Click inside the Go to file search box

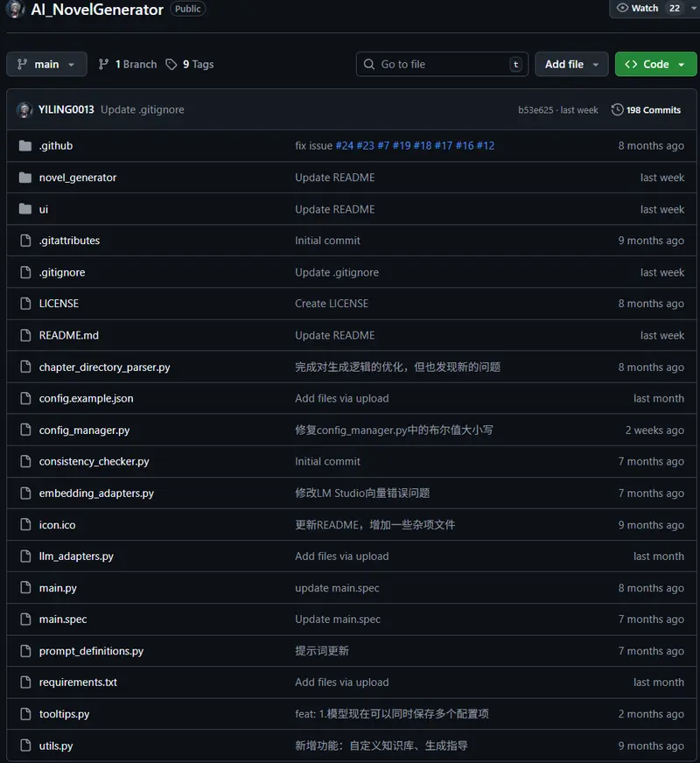437,64
